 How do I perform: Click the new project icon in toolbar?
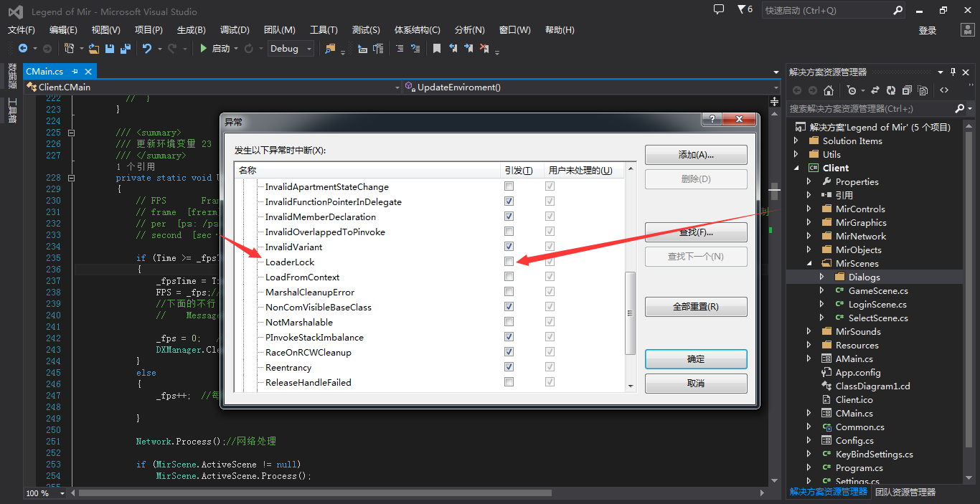click(x=70, y=49)
